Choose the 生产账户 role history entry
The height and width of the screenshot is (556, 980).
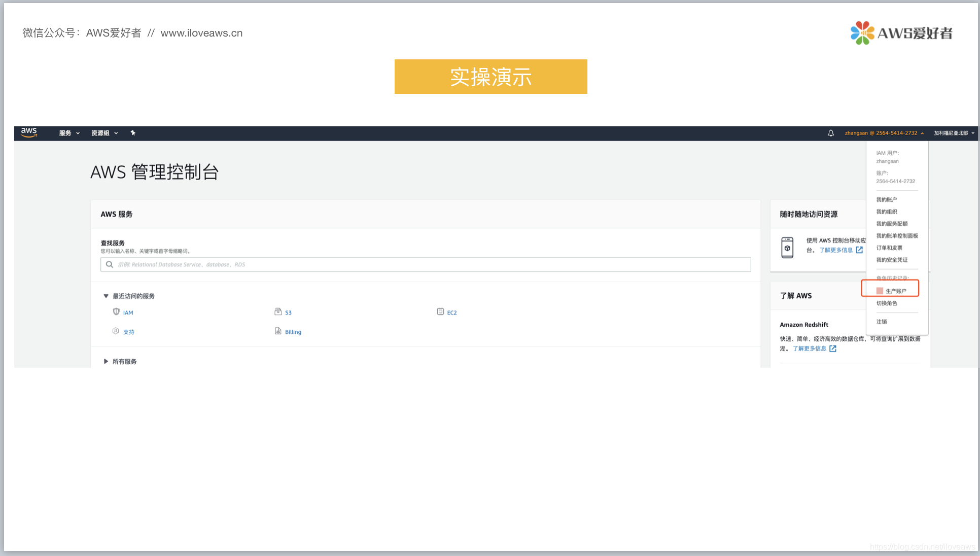pyautogui.click(x=896, y=291)
